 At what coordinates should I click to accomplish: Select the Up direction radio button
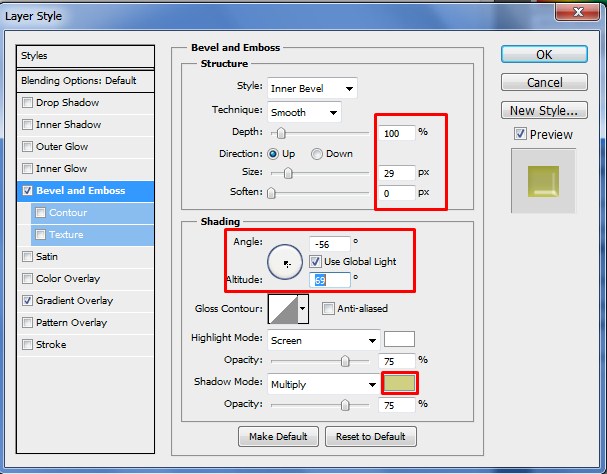pos(273,154)
